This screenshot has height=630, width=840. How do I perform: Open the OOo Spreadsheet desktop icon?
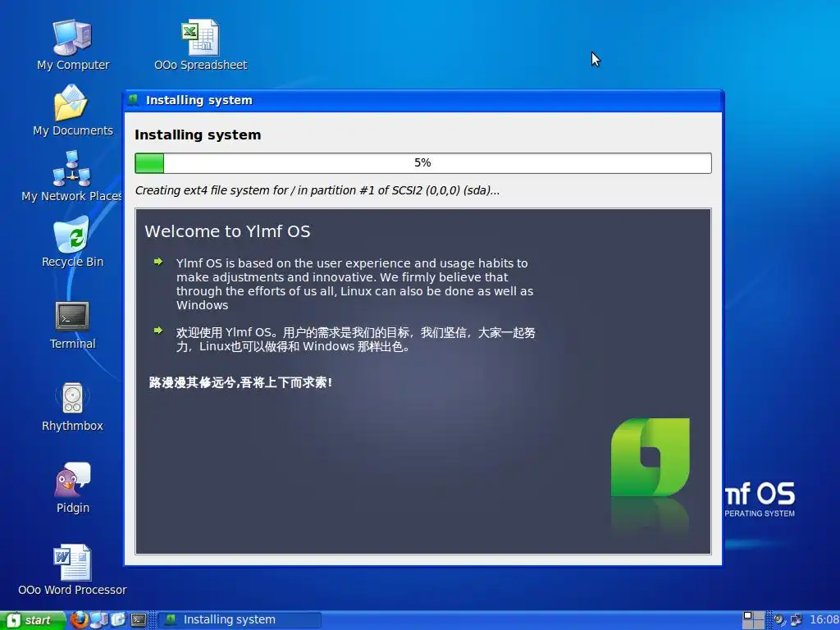click(200, 44)
